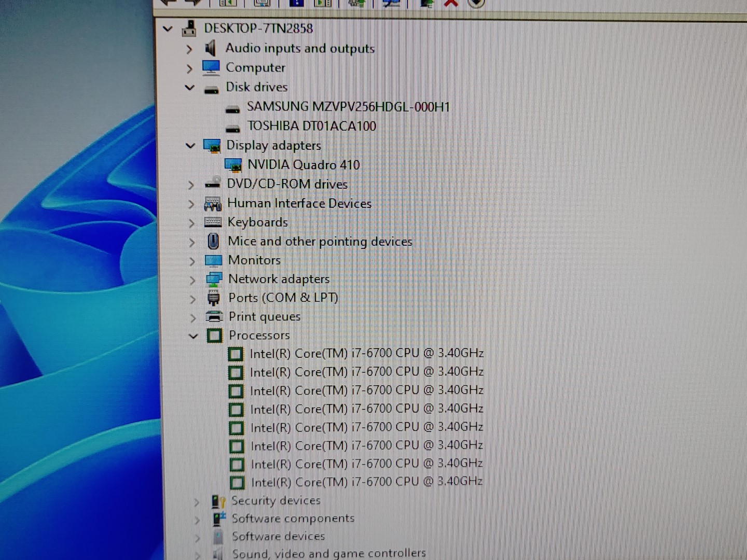Click the Security devices key icon

tap(218, 501)
